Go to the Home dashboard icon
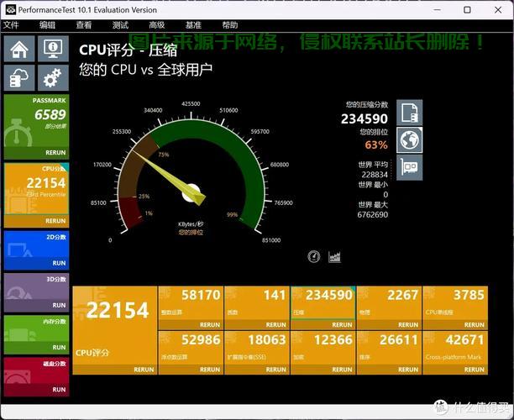Viewport: 514px width, 420px height. click(19, 49)
